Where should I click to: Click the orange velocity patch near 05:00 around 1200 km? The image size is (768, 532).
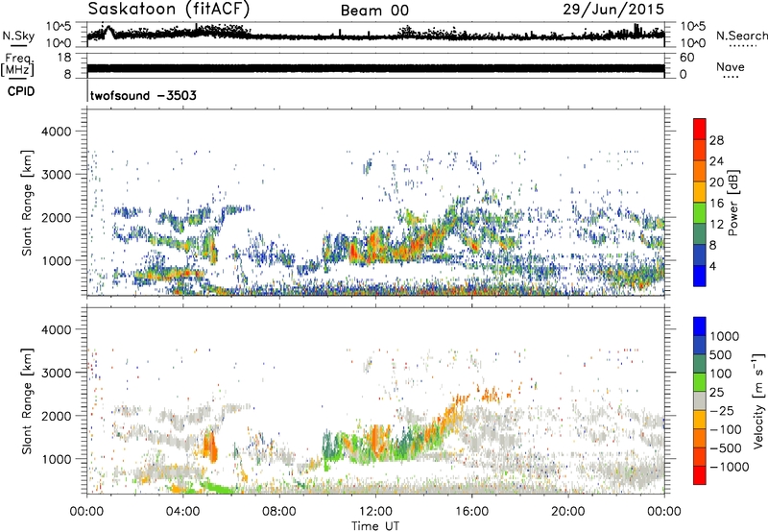tap(209, 445)
